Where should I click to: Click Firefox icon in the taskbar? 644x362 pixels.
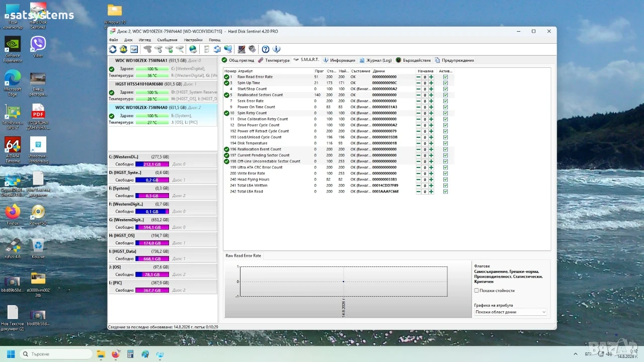[x=116, y=354]
